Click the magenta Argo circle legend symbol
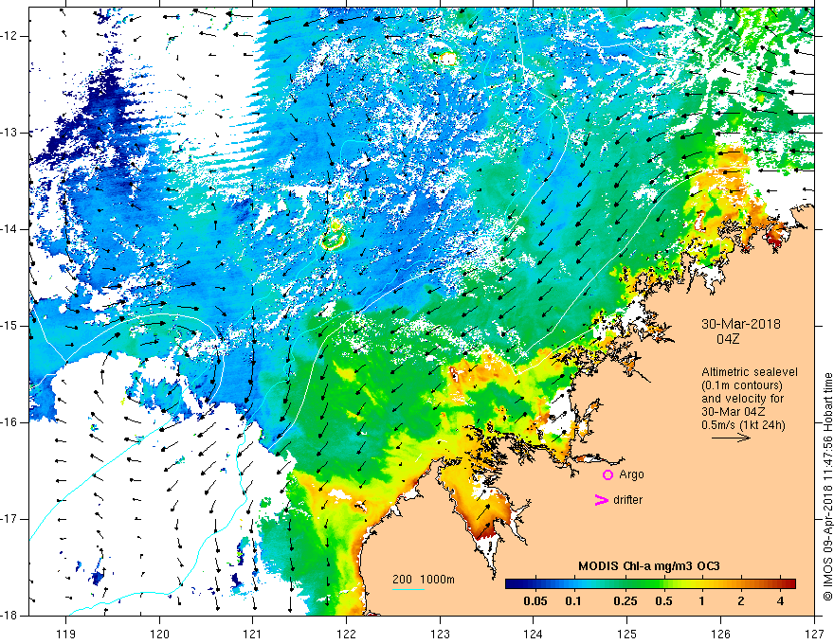This screenshot has height=644, width=834. [x=607, y=474]
